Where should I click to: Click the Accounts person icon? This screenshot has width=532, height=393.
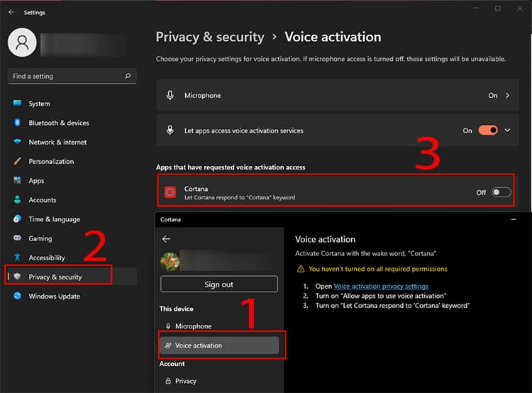tap(17, 199)
